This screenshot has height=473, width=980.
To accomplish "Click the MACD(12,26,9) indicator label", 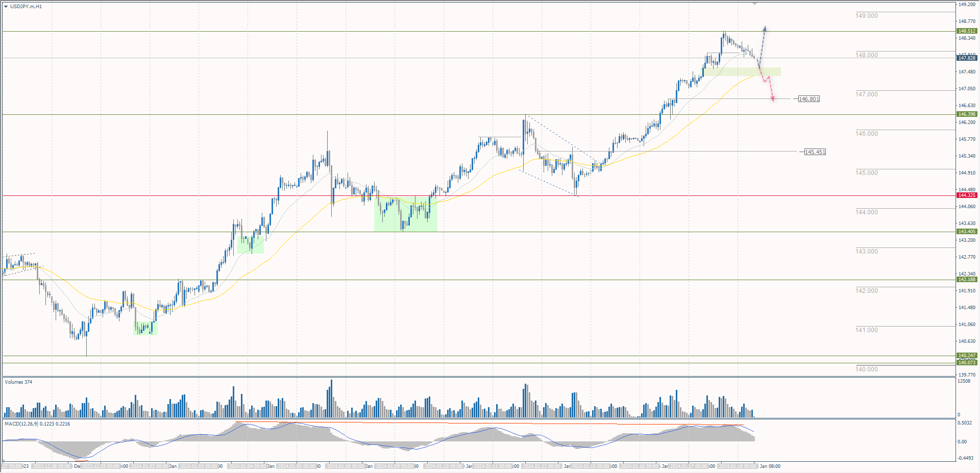I will (x=37, y=424).
